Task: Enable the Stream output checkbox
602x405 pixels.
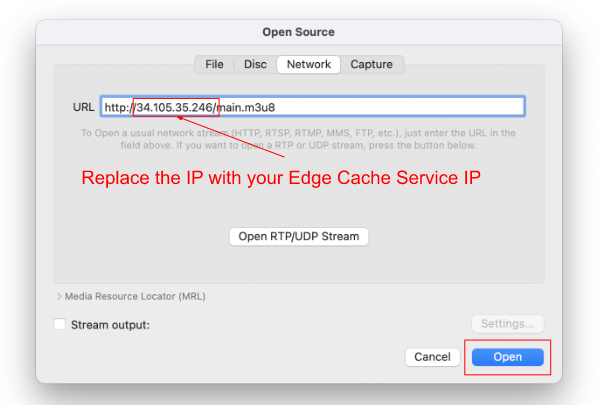Action: [60, 324]
